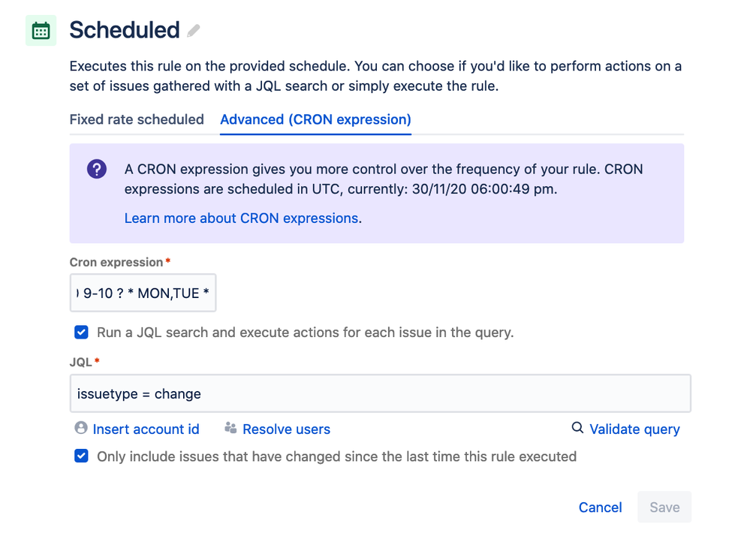The image size is (750, 560).
Task: Open Learn more about CRON expressions
Action: click(x=240, y=218)
